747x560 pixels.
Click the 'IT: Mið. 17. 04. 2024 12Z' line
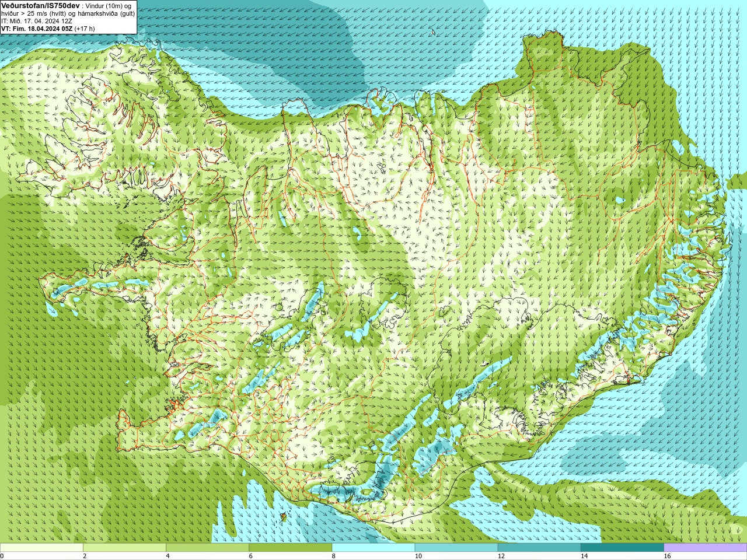pos(37,21)
